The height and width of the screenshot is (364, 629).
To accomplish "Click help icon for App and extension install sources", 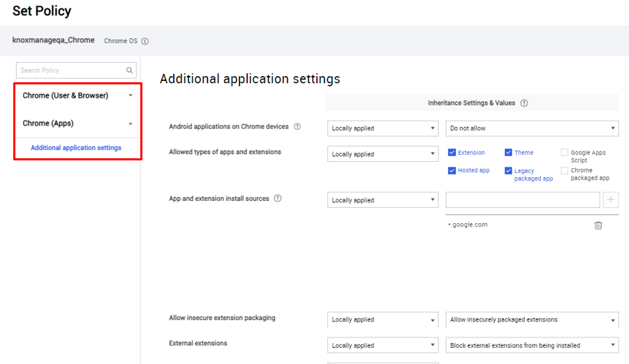I will 278,199.
